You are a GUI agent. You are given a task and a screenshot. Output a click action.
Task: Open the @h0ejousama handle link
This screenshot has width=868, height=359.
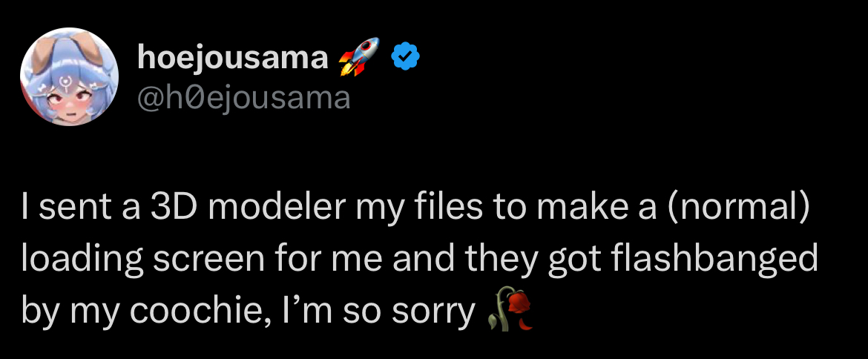coord(244,97)
